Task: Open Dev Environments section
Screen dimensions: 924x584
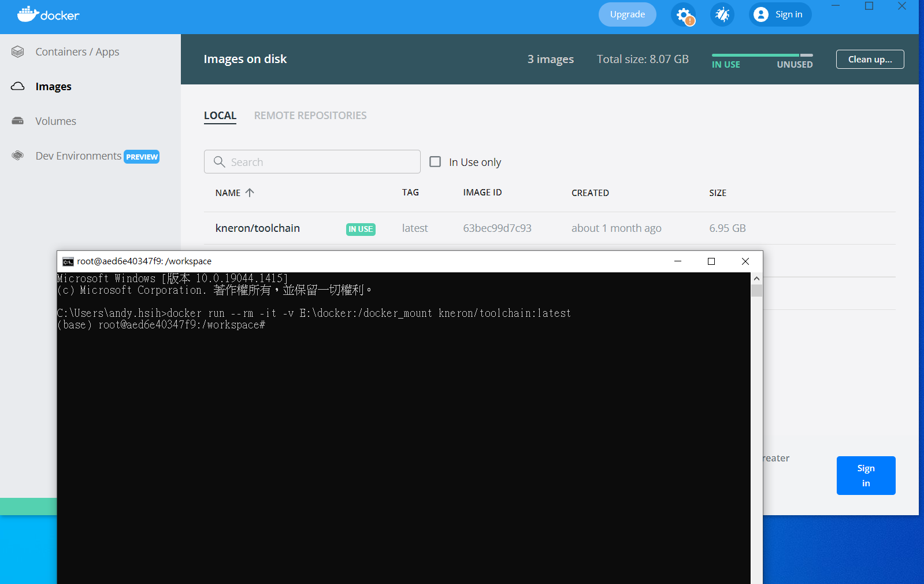Action: (x=79, y=156)
